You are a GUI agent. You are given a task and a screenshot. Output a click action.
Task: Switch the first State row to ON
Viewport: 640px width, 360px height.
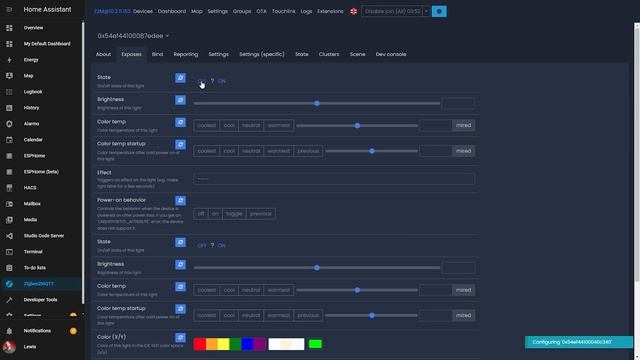(x=221, y=81)
